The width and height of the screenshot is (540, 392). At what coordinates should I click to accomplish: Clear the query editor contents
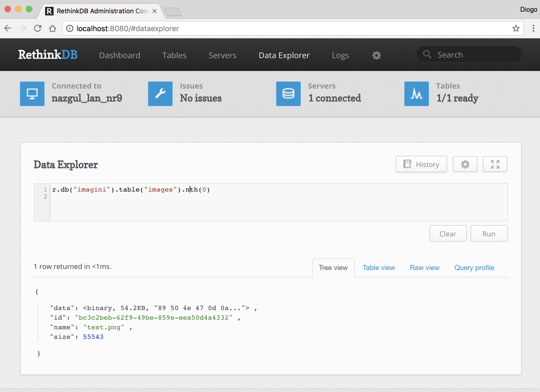tap(448, 234)
